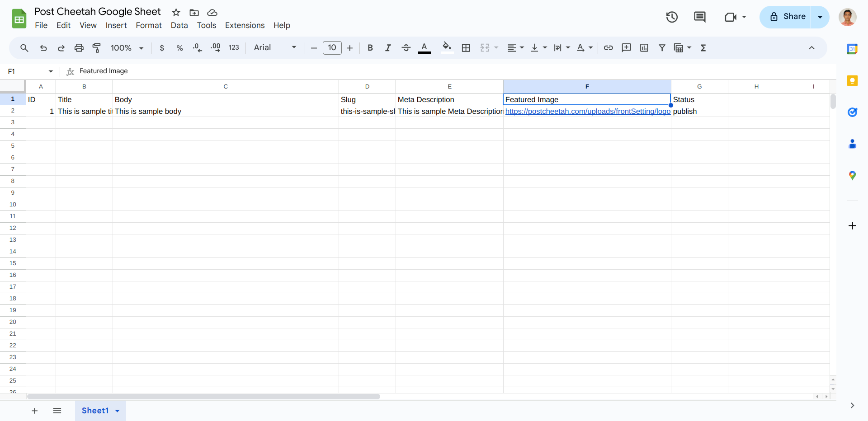Open Google Keep side panel
The image size is (868, 421).
(852, 81)
